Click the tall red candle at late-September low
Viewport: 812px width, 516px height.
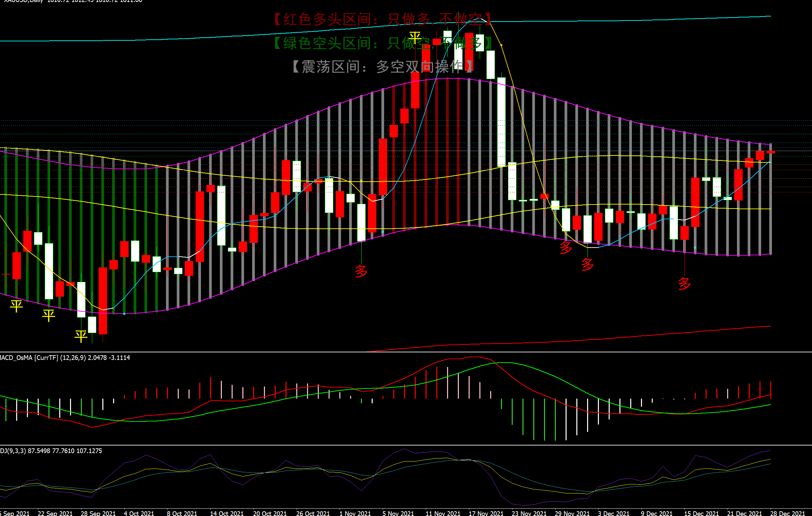pos(103,301)
